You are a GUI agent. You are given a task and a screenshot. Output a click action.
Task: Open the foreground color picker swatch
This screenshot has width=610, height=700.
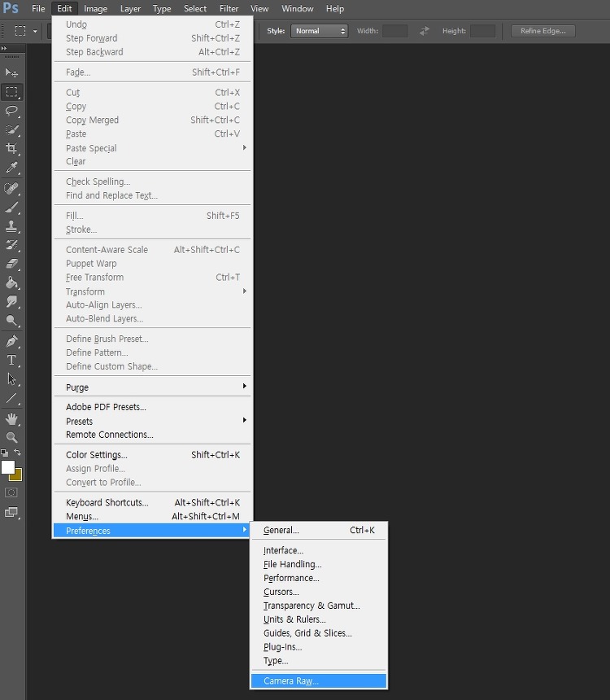click(7, 467)
